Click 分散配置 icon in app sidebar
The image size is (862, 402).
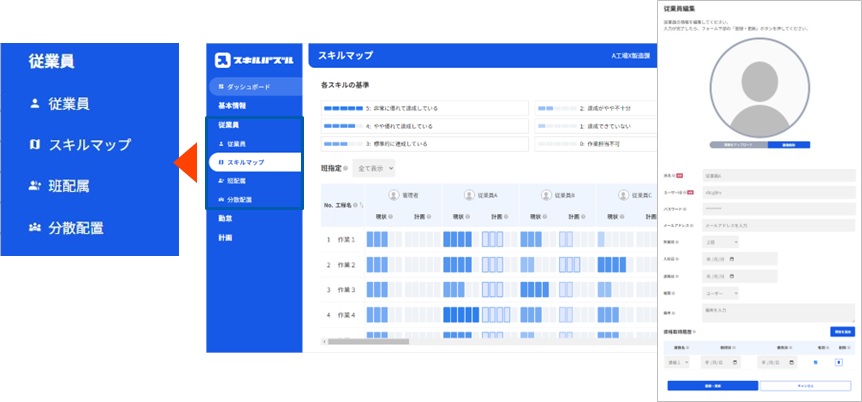[221, 200]
